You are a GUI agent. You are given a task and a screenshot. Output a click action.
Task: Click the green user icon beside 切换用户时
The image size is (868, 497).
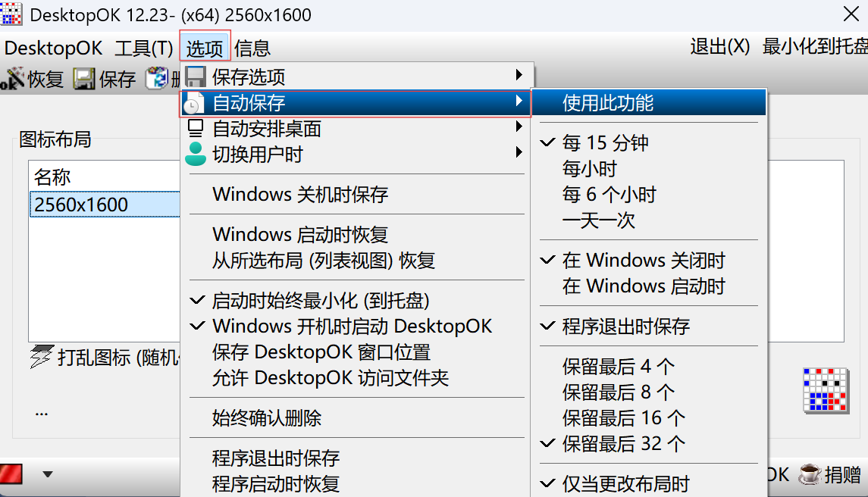click(196, 154)
